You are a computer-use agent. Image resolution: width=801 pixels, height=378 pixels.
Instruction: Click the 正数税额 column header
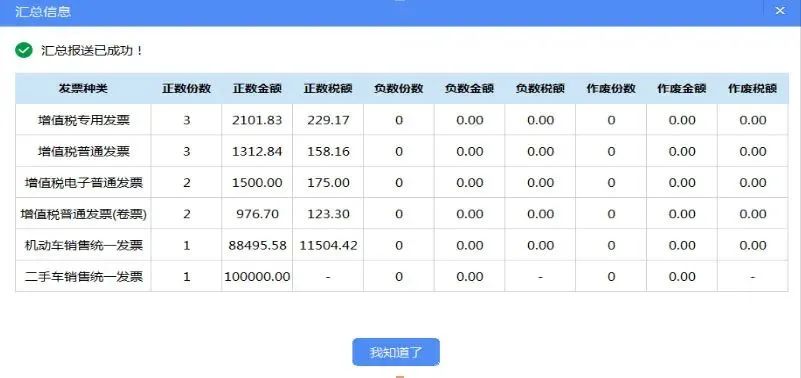click(x=328, y=88)
